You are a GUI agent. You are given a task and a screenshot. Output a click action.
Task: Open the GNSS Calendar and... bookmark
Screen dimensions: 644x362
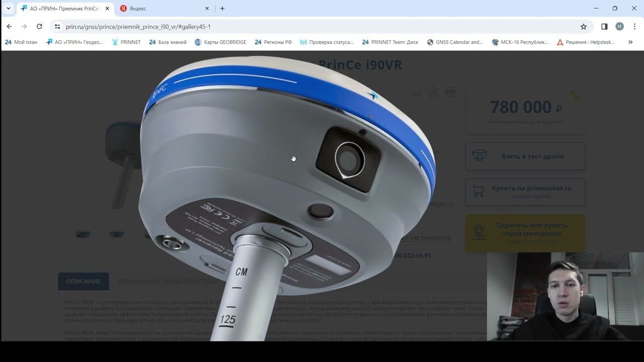coord(455,42)
